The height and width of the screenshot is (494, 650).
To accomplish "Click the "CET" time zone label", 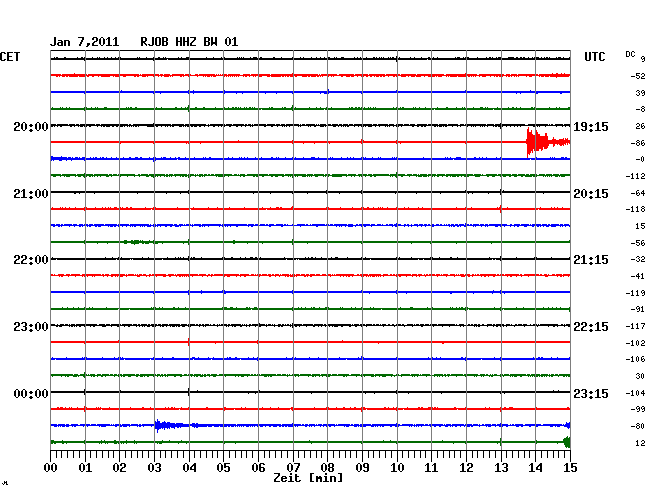I will click(10, 57).
